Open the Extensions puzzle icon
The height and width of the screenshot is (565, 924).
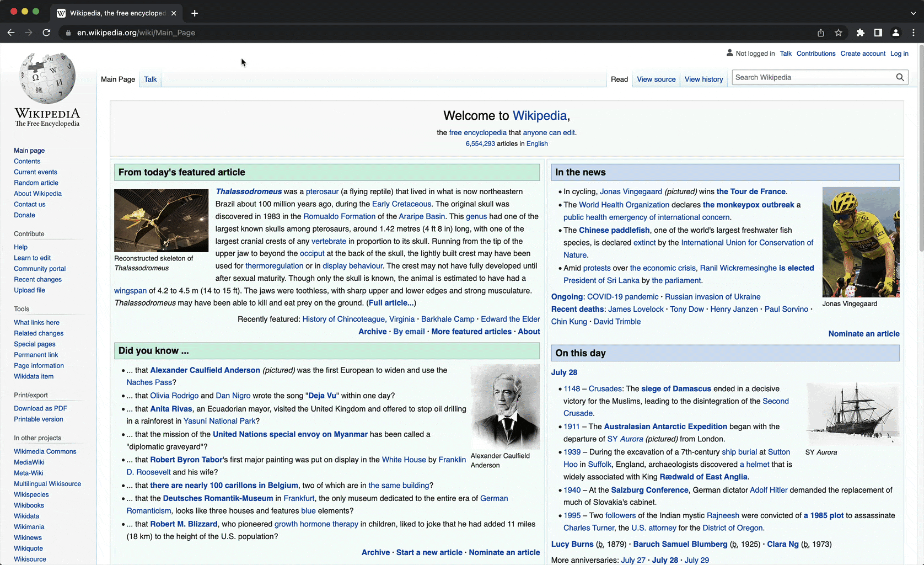[x=861, y=33]
